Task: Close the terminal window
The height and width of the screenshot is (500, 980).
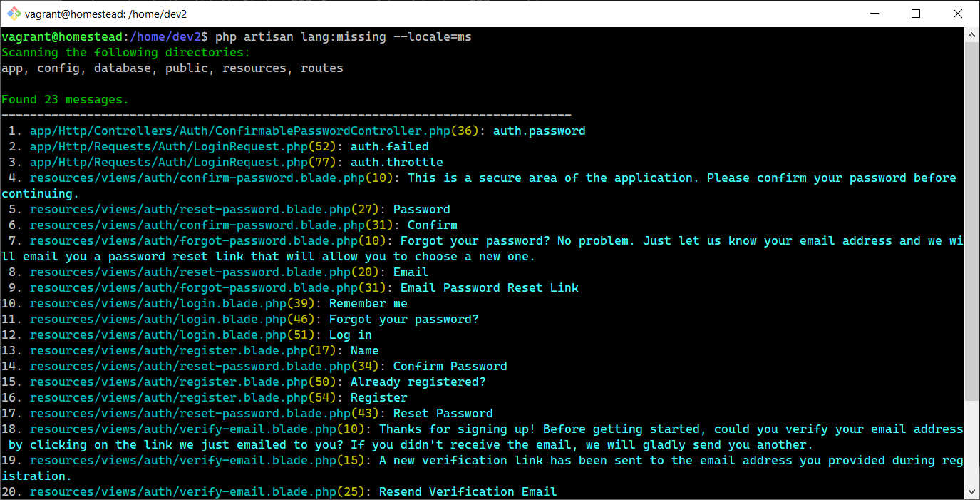Action: click(x=958, y=14)
